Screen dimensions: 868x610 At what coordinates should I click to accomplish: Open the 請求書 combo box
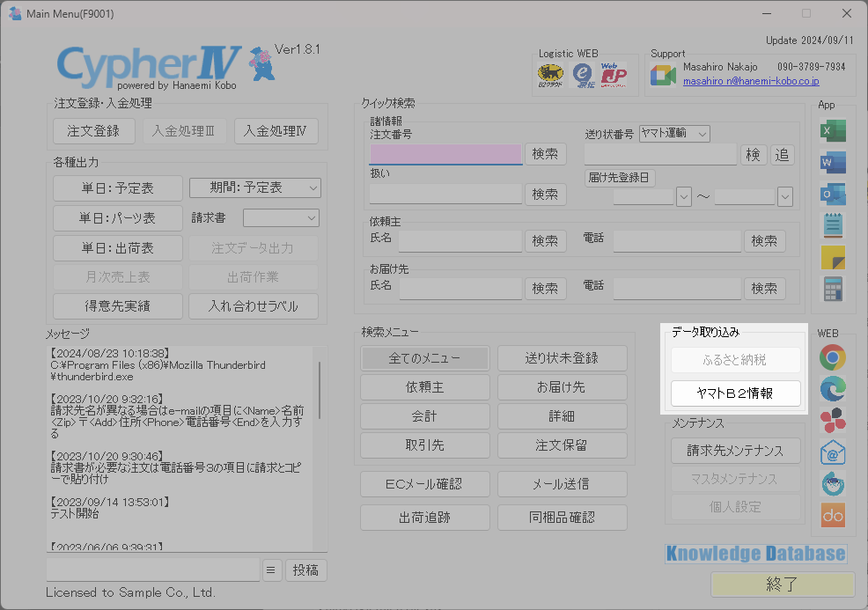point(281,218)
